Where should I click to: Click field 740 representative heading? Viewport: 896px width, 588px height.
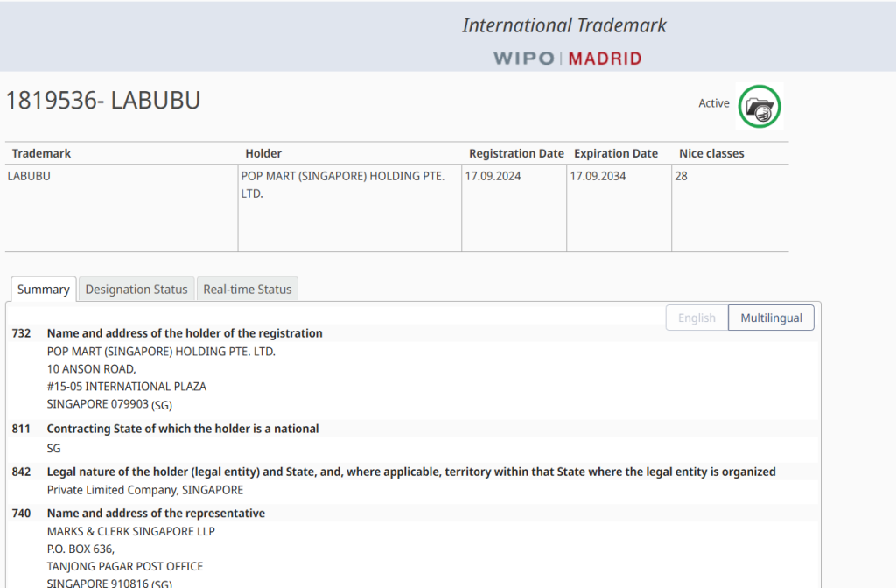tap(156, 514)
